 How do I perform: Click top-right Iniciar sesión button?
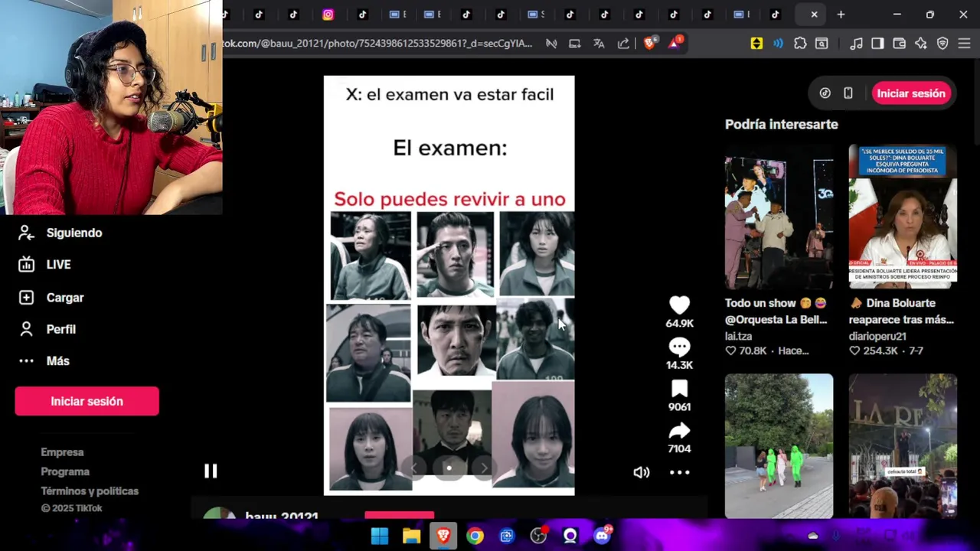911,93
